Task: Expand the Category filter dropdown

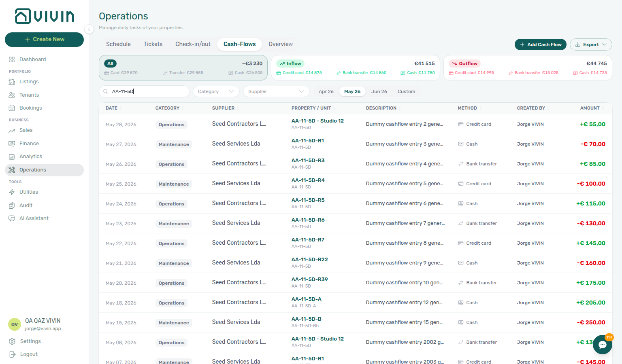Action: click(216, 91)
